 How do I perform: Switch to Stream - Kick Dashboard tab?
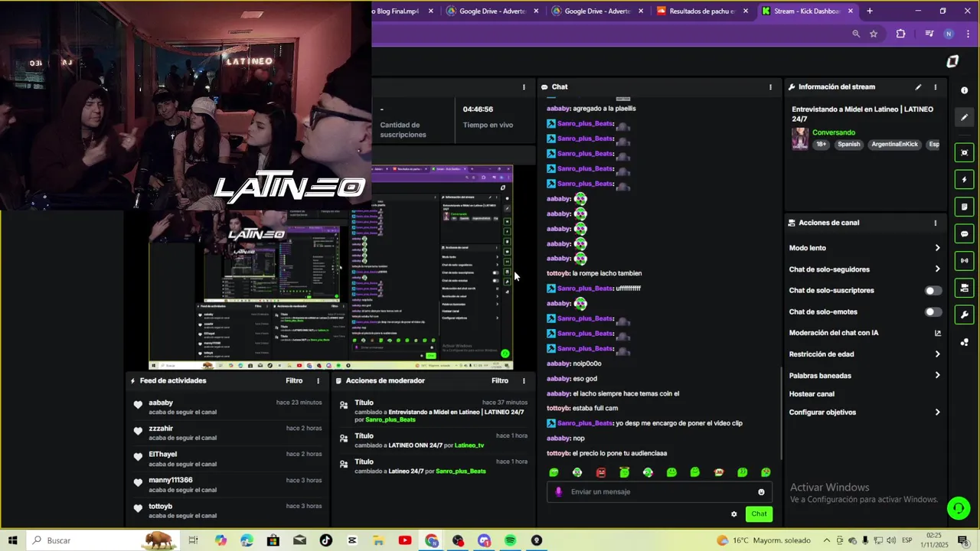click(x=806, y=11)
